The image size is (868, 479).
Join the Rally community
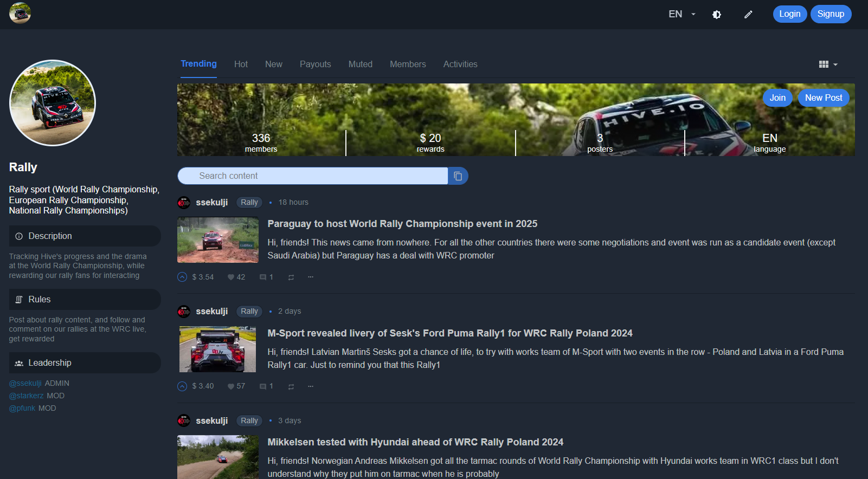click(777, 98)
